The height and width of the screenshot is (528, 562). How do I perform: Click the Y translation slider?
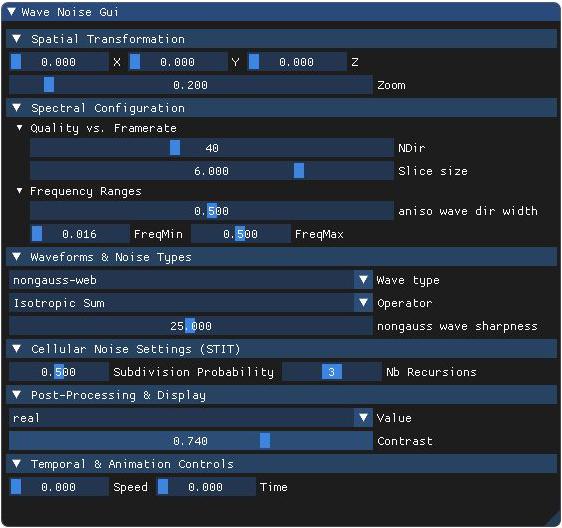pos(178,62)
